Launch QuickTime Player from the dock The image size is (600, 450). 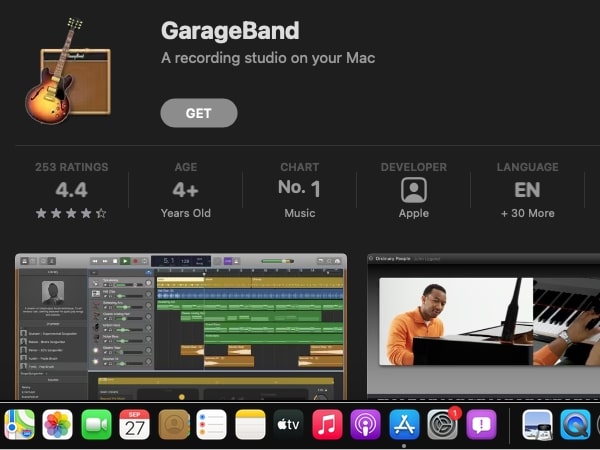coord(576,425)
